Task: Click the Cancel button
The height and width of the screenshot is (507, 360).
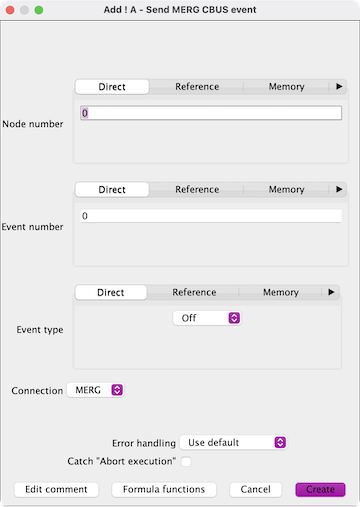Action: [256, 489]
